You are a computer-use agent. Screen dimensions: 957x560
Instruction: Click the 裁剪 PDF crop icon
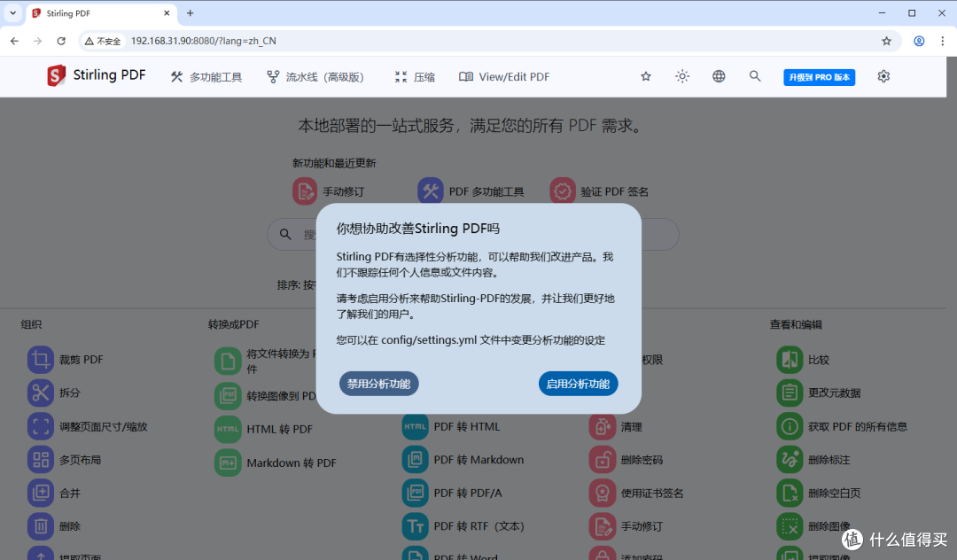point(40,359)
